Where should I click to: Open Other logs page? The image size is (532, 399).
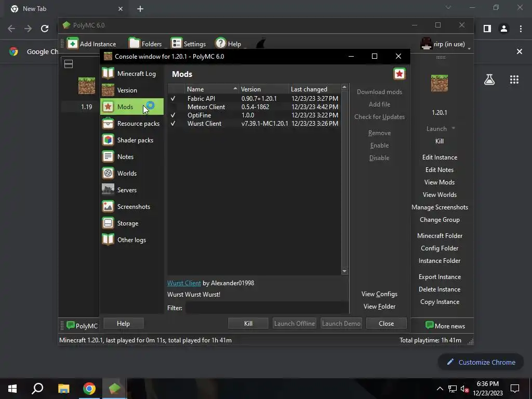(132, 240)
